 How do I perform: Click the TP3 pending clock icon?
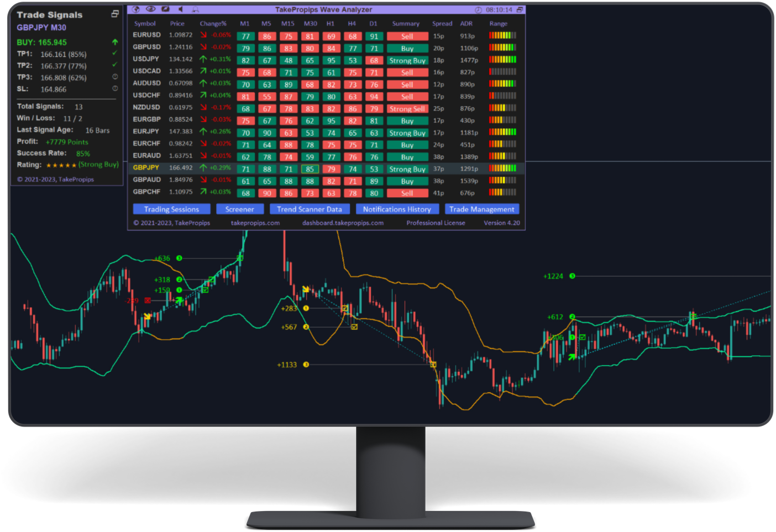115,77
